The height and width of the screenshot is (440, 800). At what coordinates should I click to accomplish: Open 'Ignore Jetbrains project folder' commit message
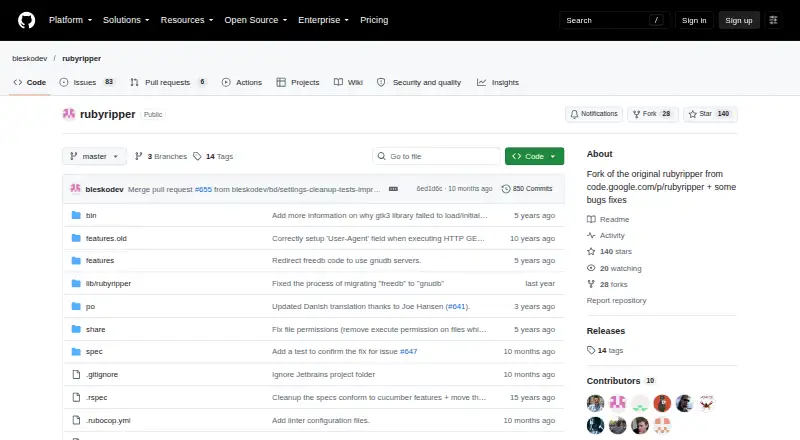pos(323,375)
